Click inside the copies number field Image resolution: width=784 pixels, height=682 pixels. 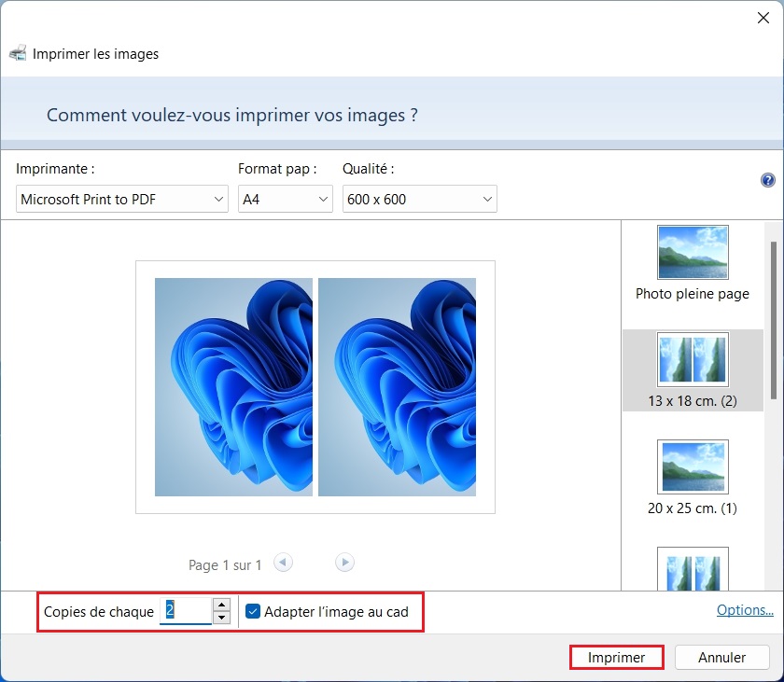186,611
